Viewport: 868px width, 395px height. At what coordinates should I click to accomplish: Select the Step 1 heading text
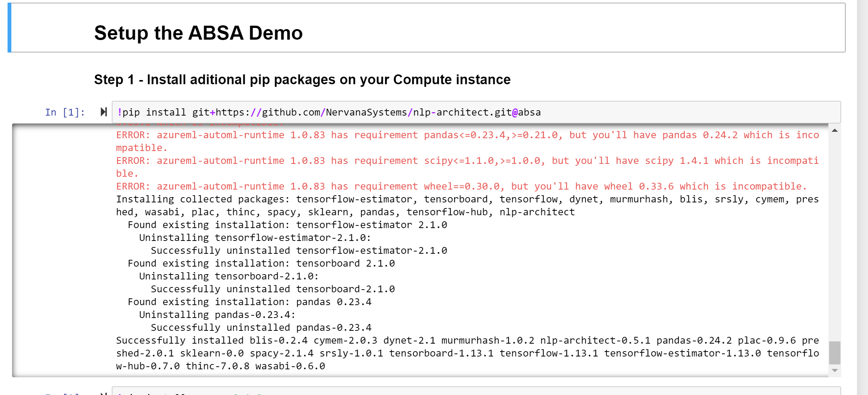(302, 79)
